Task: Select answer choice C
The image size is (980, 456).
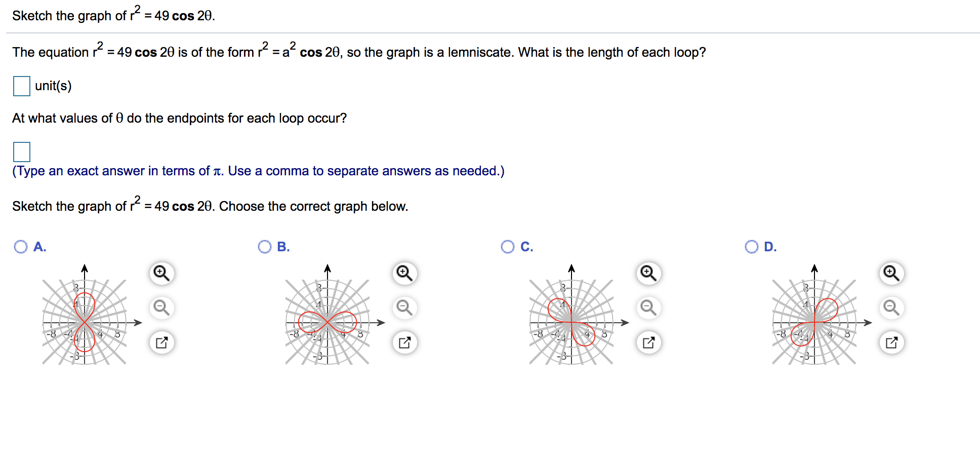Action: click(x=509, y=247)
